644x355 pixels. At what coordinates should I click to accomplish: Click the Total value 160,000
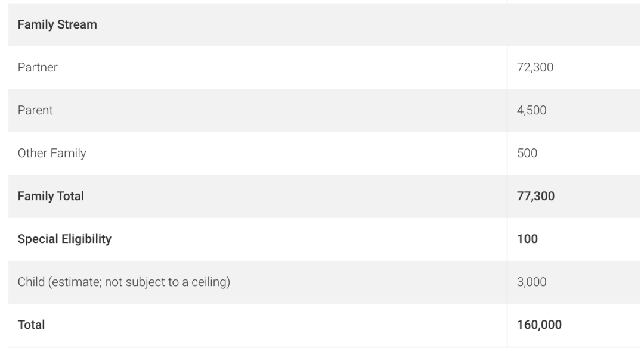tap(539, 325)
